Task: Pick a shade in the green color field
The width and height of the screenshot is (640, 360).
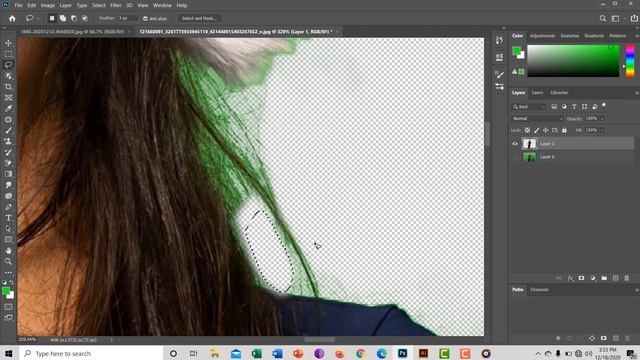Action: click(x=573, y=61)
